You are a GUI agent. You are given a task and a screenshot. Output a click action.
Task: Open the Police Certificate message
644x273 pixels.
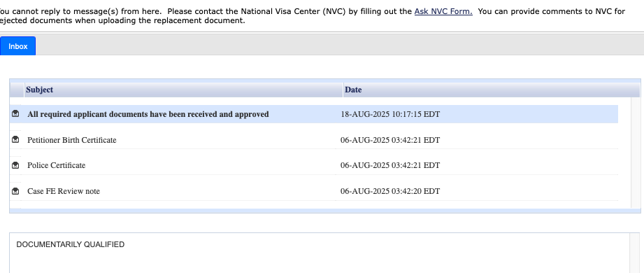56,165
